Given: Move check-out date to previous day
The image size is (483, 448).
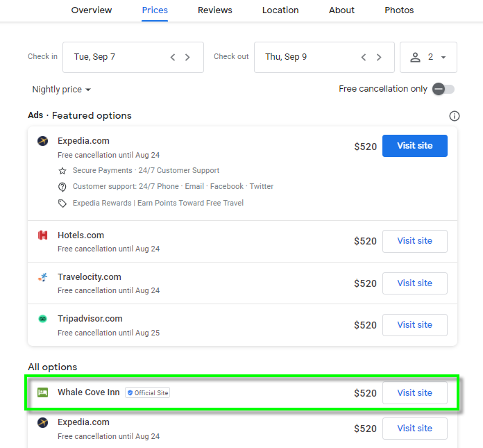Looking at the screenshot, I should 363,57.
